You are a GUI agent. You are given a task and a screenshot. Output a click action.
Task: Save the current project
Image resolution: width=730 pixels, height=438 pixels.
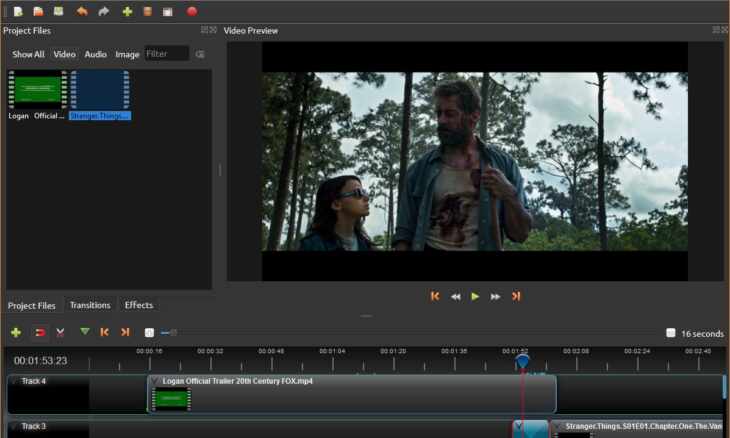pos(58,11)
